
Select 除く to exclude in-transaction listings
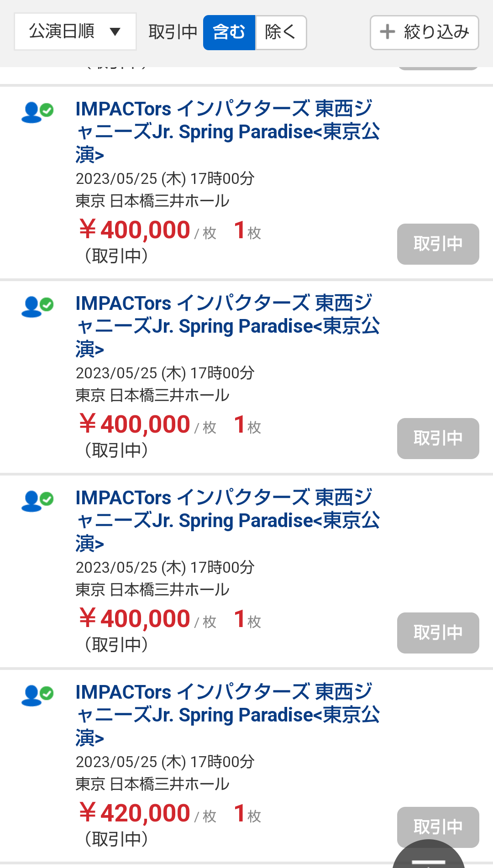click(x=280, y=32)
